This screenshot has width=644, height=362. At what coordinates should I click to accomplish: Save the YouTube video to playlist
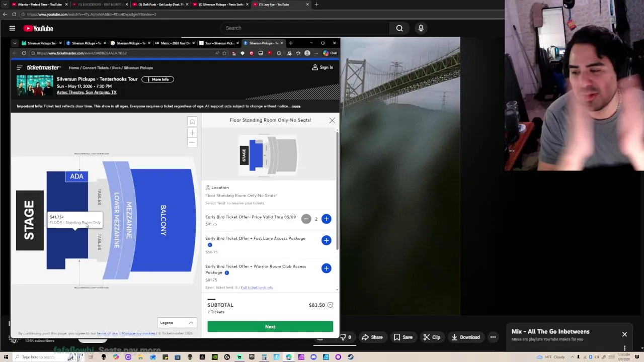click(403, 337)
